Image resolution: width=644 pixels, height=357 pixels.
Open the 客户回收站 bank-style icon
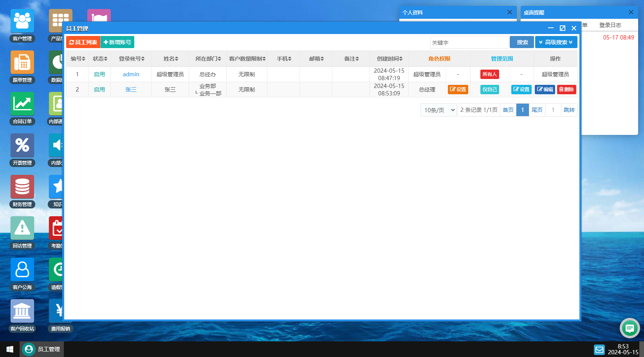[22, 310]
